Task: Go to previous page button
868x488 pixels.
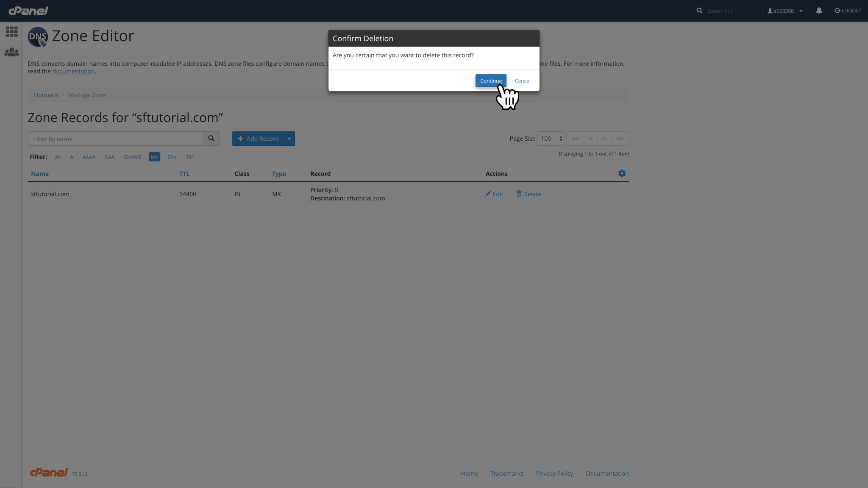Action: 590,139
